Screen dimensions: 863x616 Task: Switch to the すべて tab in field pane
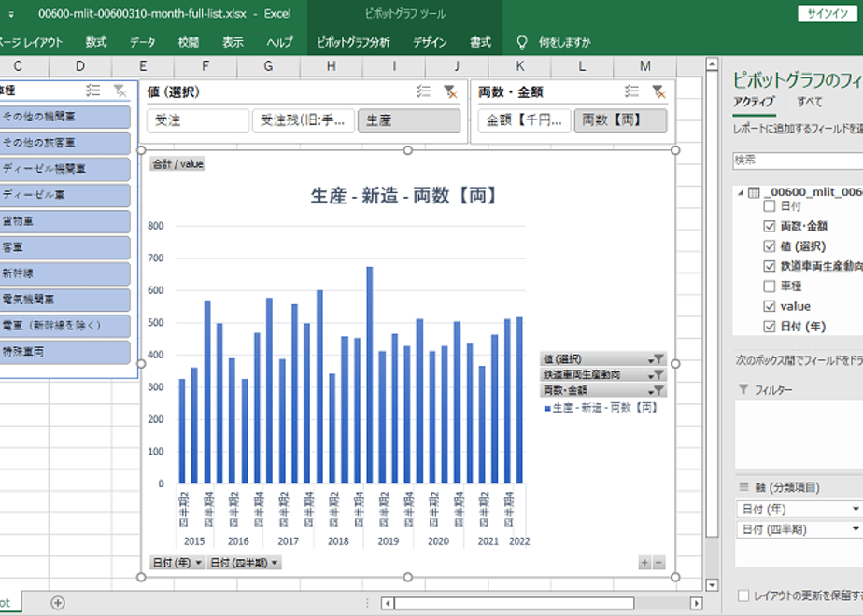point(809,102)
